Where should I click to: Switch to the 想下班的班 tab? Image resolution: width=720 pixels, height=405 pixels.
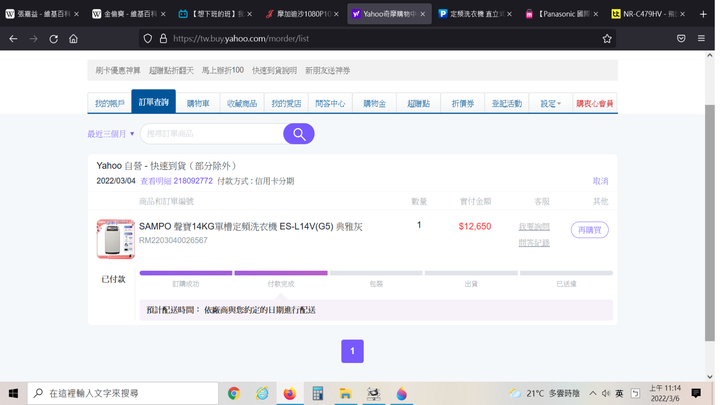click(215, 14)
